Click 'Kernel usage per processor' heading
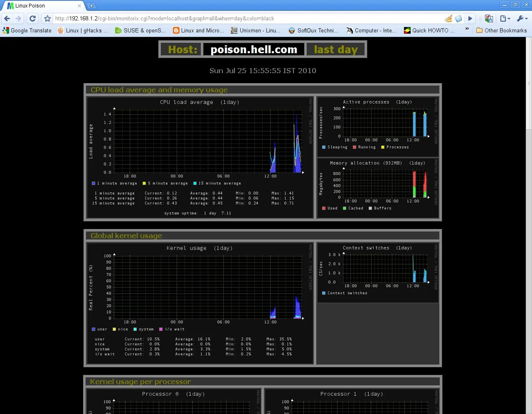The image size is (532, 414). (140, 382)
